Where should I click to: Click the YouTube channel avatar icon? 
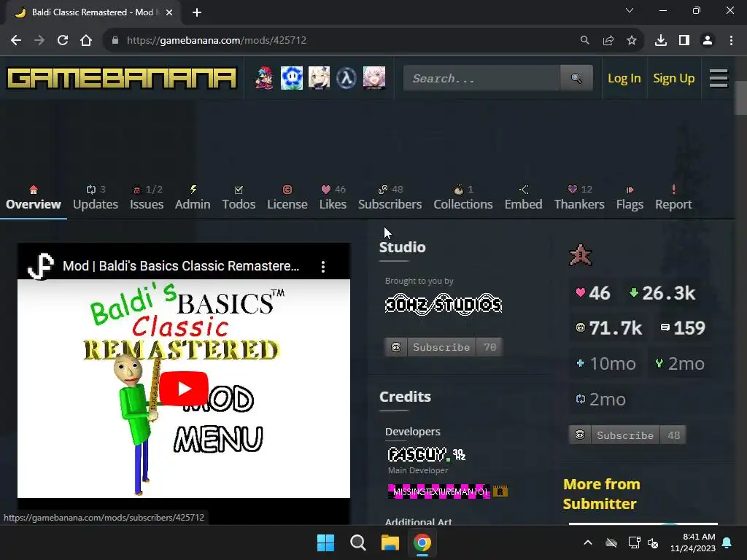(41, 266)
